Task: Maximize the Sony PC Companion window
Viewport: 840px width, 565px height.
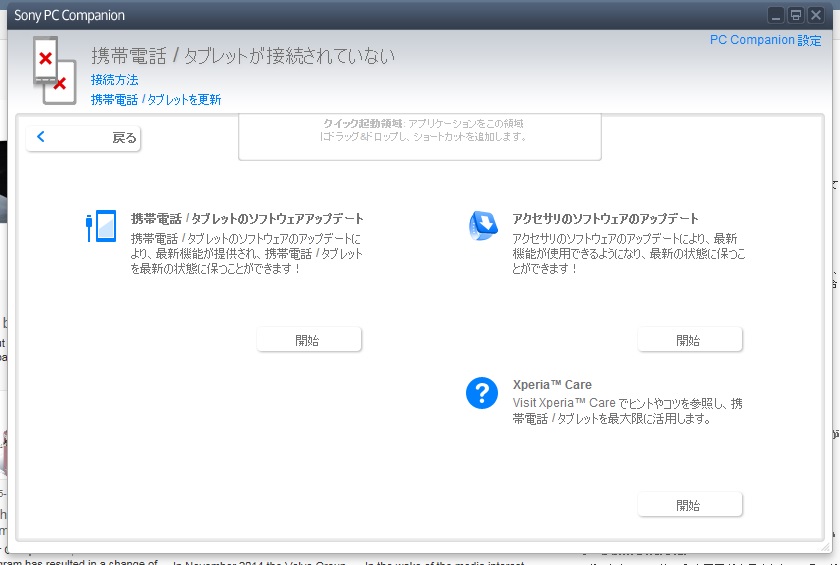Action: click(796, 15)
